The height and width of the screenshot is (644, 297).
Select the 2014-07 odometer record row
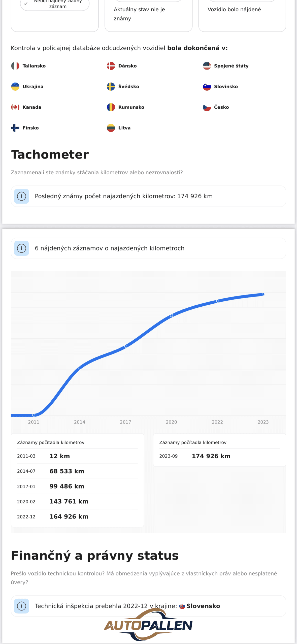(77, 471)
